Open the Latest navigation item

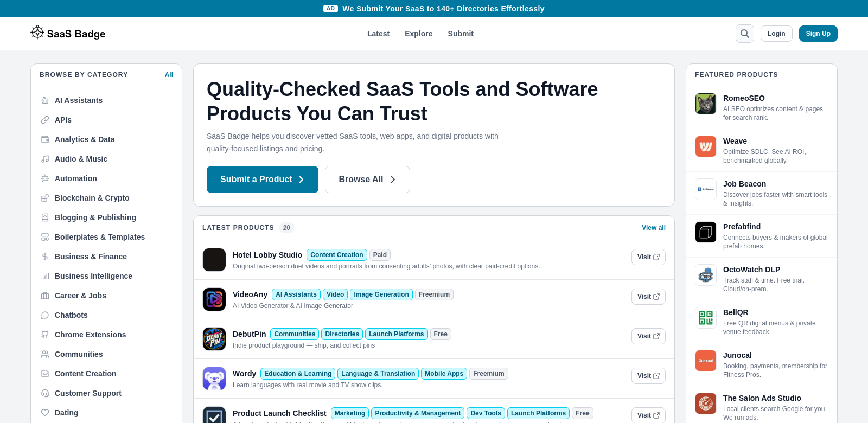(x=378, y=34)
